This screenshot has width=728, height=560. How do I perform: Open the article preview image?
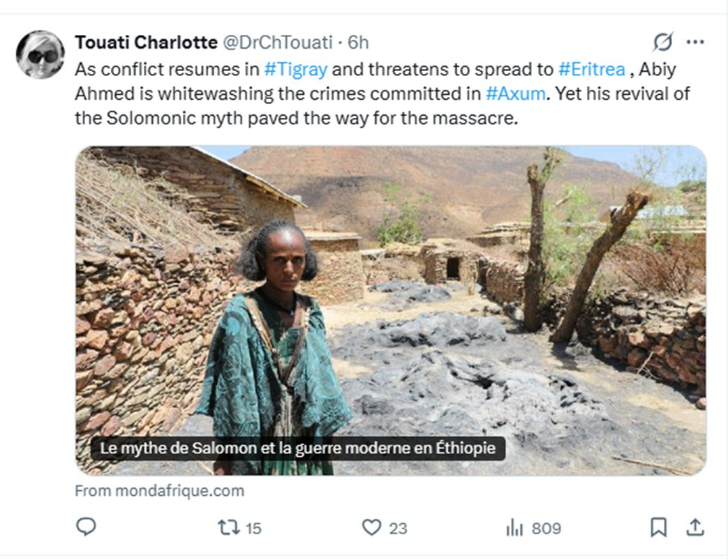[x=390, y=293]
